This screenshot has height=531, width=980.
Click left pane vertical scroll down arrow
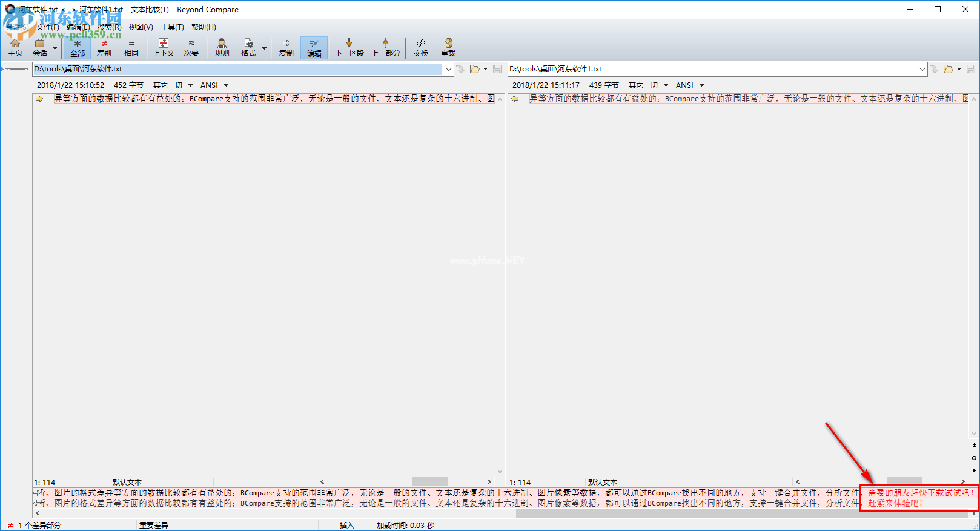(500, 471)
